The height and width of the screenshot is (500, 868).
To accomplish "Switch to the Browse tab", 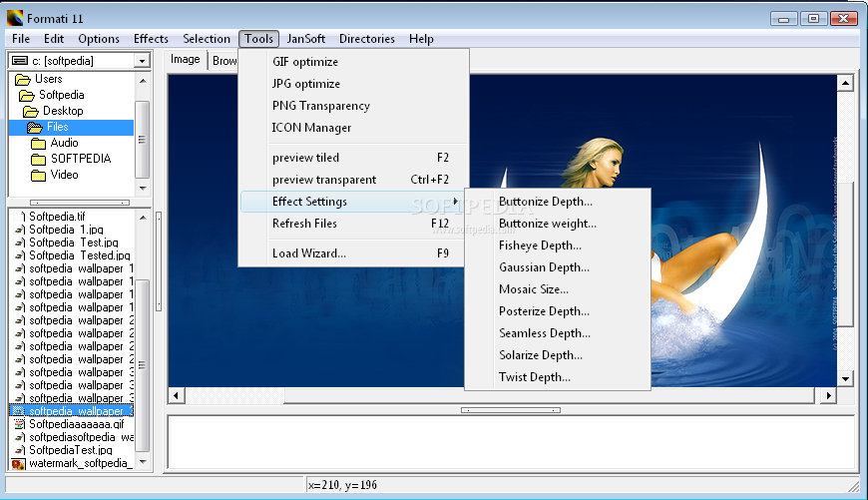I will pos(223,61).
